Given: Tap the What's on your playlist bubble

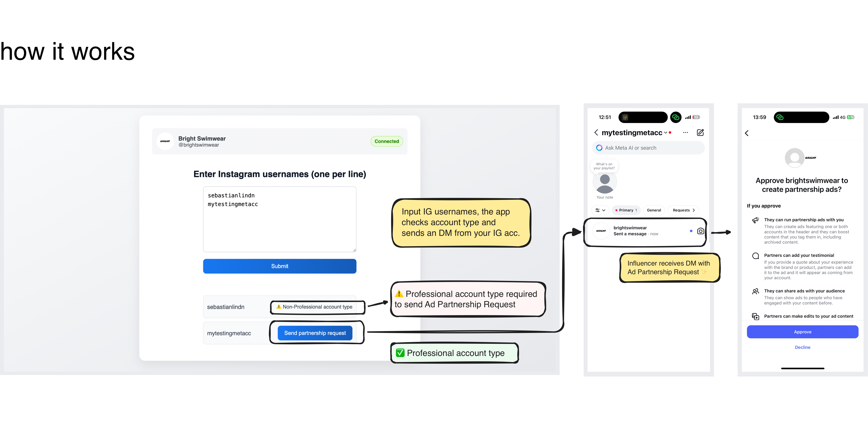Looking at the screenshot, I should point(604,166).
